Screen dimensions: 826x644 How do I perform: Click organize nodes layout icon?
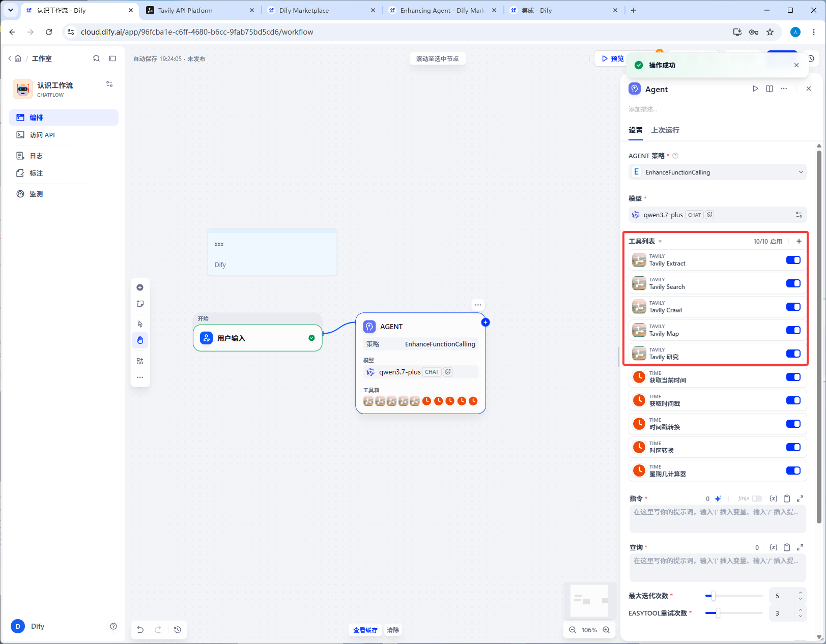click(x=140, y=361)
